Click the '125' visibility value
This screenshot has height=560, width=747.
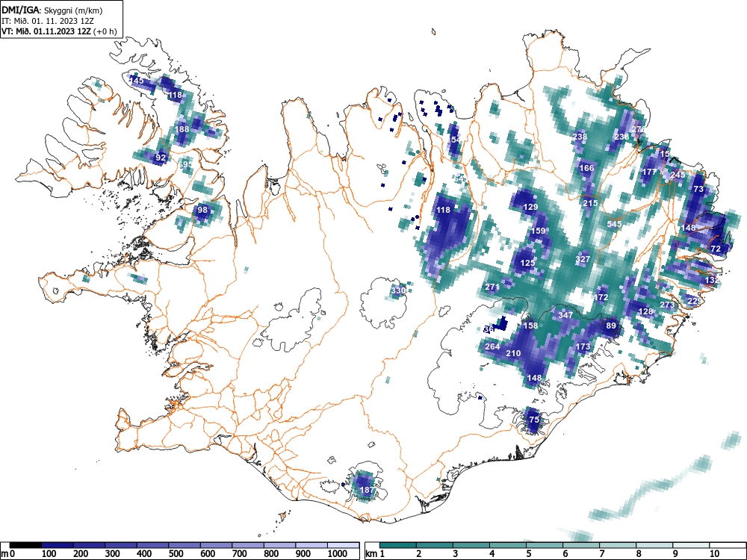coord(527,263)
